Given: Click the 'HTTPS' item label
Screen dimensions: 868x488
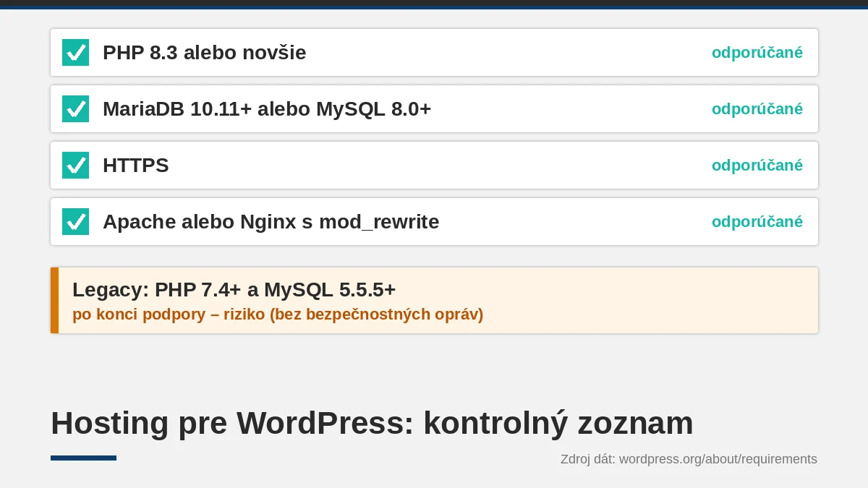Looking at the screenshot, I should click(136, 166).
